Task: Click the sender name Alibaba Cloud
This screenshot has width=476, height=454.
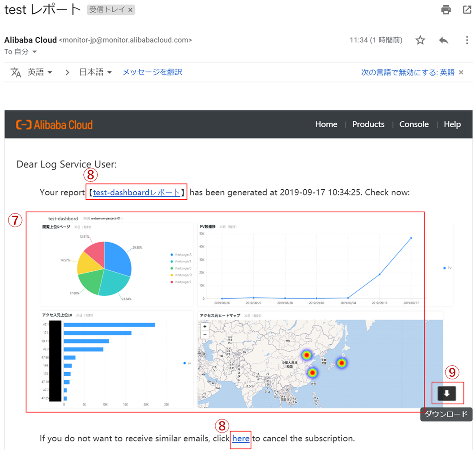Action: coord(31,40)
